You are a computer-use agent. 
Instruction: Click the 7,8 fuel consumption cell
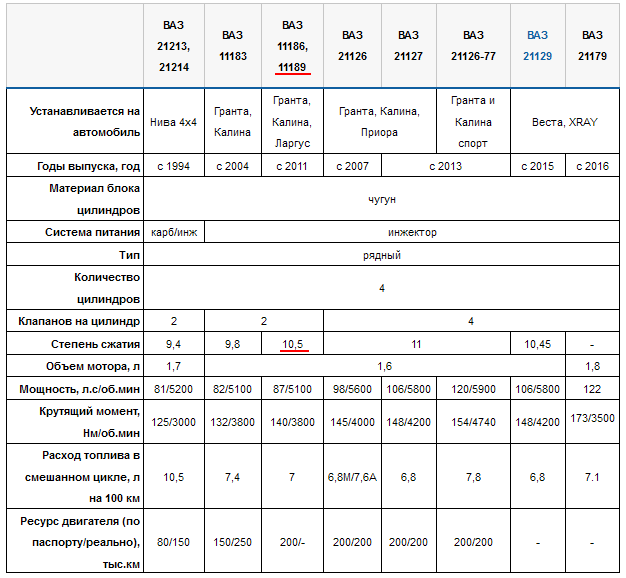click(473, 477)
